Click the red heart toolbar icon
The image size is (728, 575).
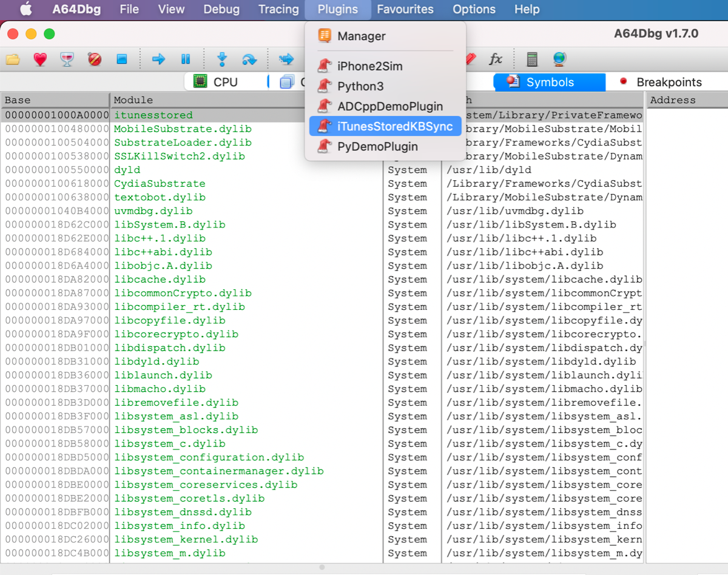(40, 59)
